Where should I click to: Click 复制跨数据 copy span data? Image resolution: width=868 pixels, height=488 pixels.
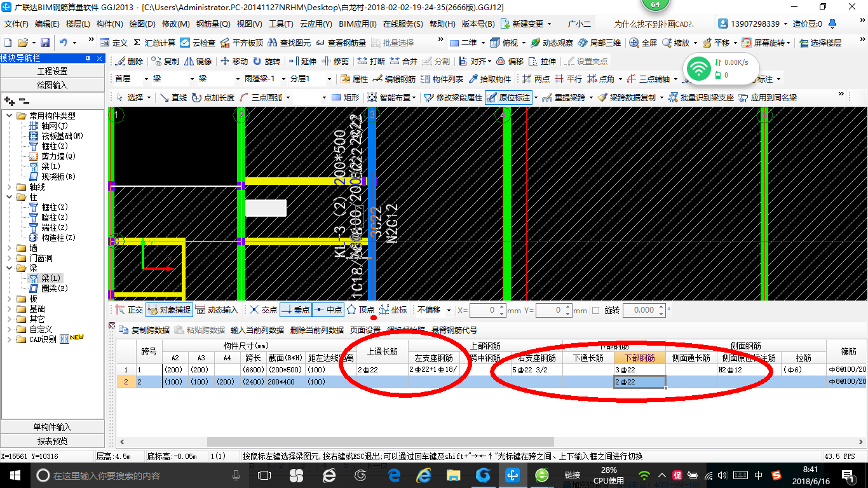[145, 330]
